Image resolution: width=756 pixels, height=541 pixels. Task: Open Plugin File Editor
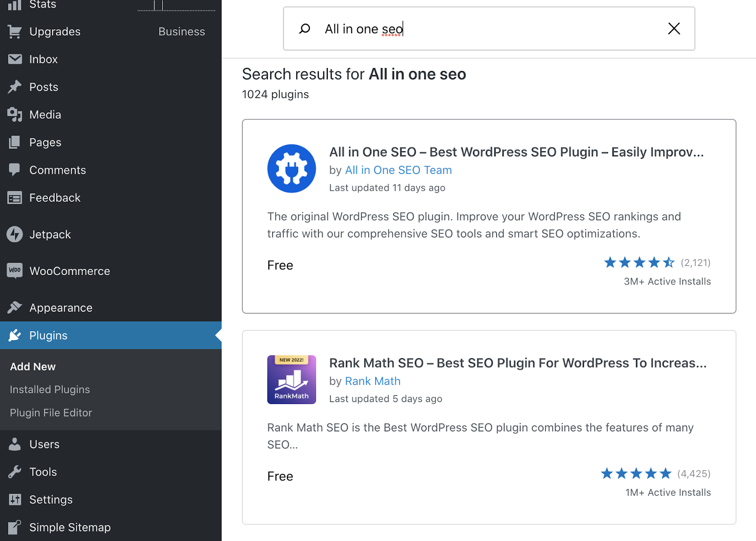point(51,412)
